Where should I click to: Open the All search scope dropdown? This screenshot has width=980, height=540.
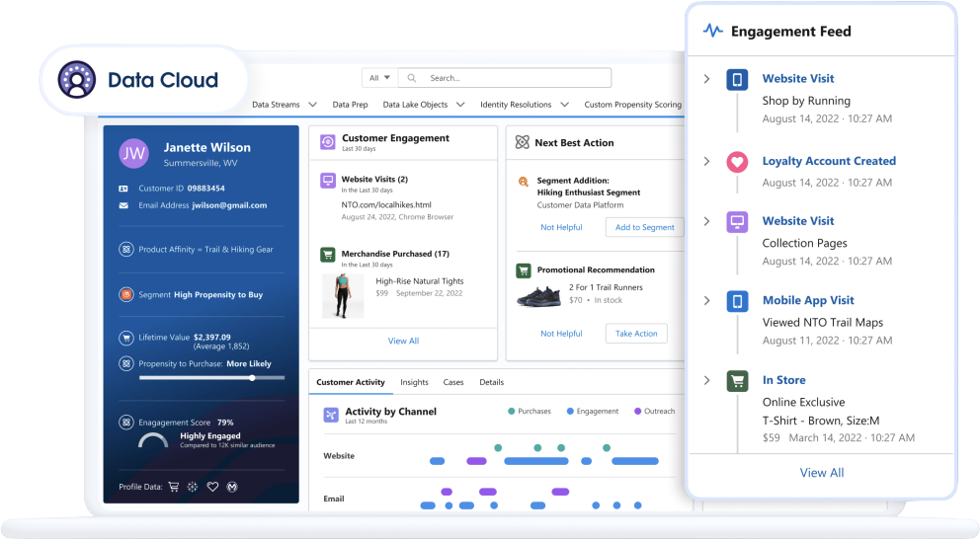(x=379, y=78)
